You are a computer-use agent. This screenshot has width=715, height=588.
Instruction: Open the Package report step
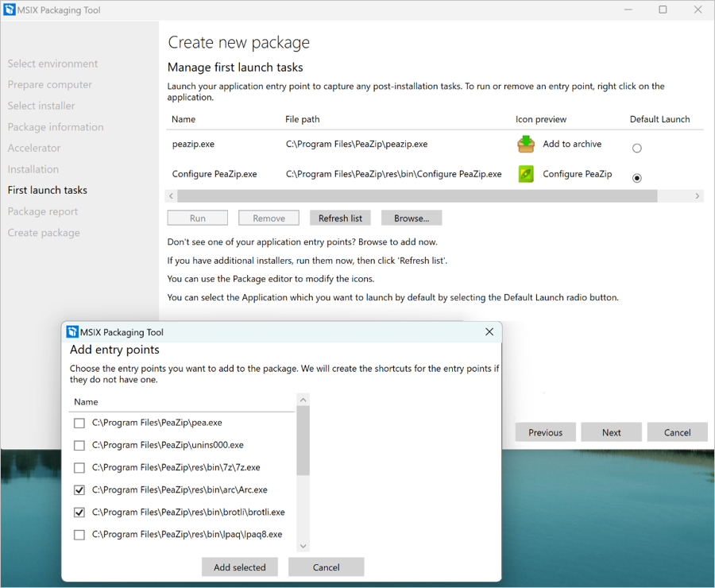click(x=43, y=211)
